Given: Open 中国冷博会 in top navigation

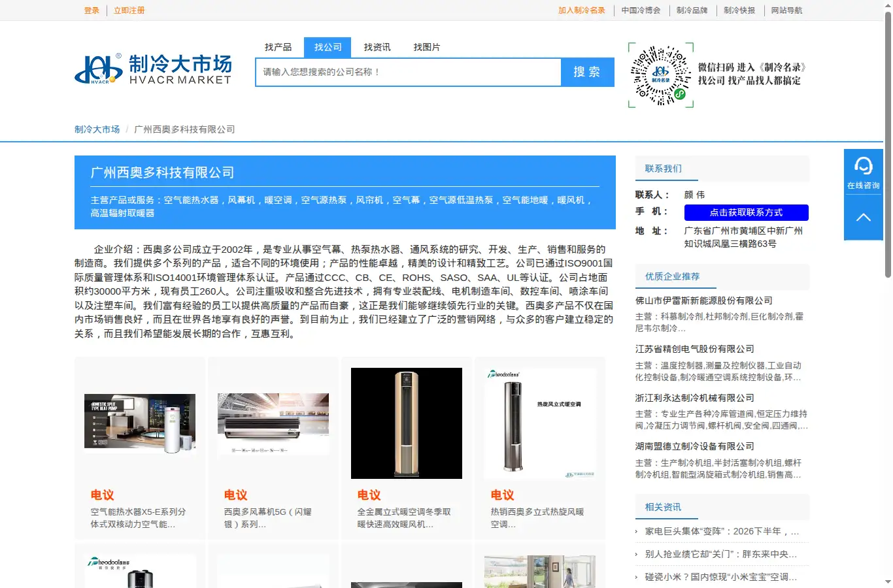Looking at the screenshot, I should coord(641,10).
